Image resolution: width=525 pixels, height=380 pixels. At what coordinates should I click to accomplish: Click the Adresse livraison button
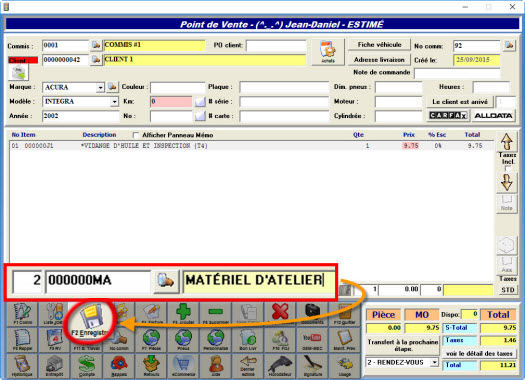tap(379, 60)
